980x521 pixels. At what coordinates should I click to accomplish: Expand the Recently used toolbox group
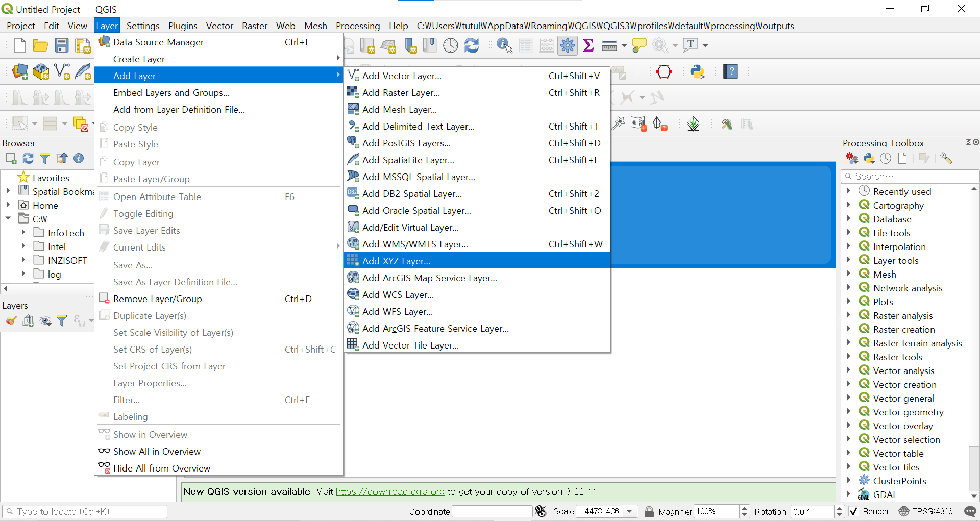(848, 191)
